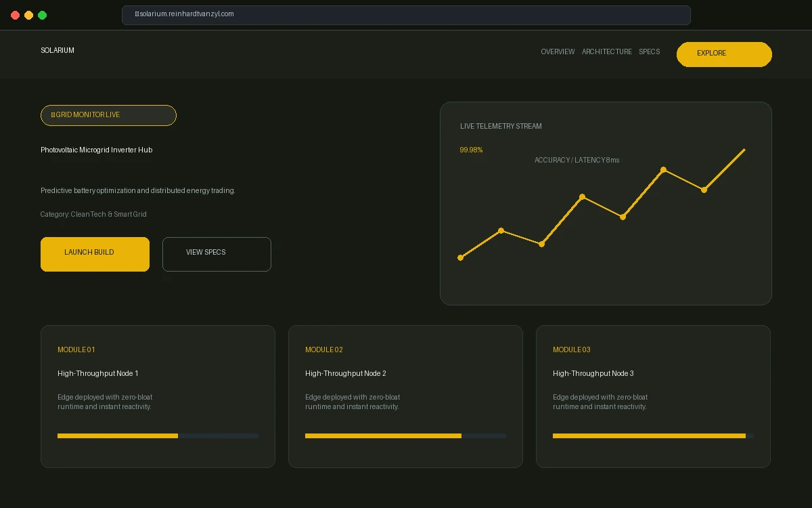Viewport: 812px width, 508px height.
Task: Select the lowest data point on the telemetry chart
Action: tap(460, 257)
